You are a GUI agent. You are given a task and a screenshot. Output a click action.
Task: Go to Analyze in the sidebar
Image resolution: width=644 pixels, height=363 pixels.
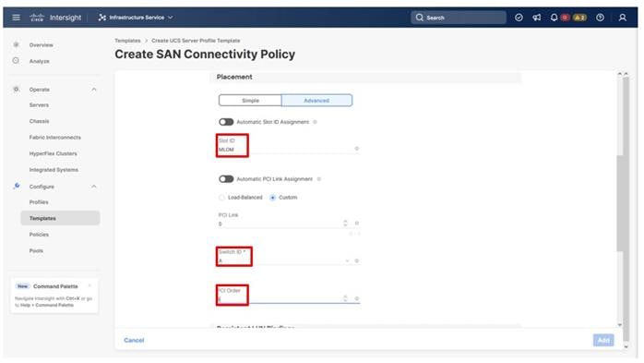coord(40,61)
